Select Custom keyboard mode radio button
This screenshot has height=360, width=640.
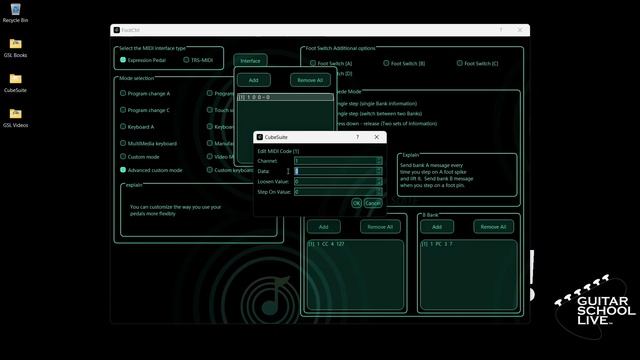210,170
